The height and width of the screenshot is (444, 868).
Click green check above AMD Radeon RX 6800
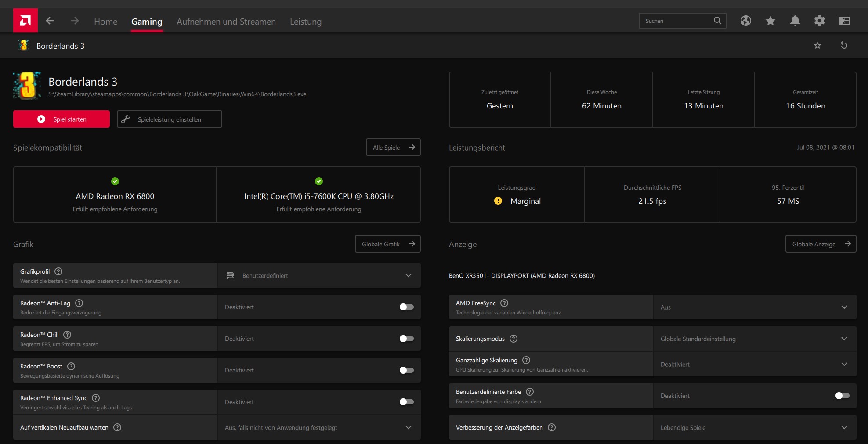tap(115, 181)
